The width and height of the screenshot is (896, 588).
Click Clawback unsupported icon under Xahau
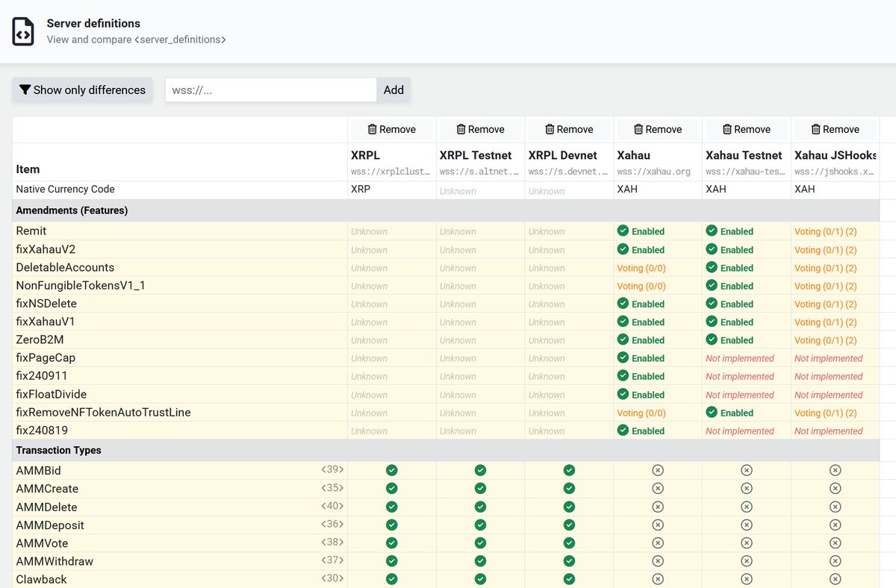658,579
